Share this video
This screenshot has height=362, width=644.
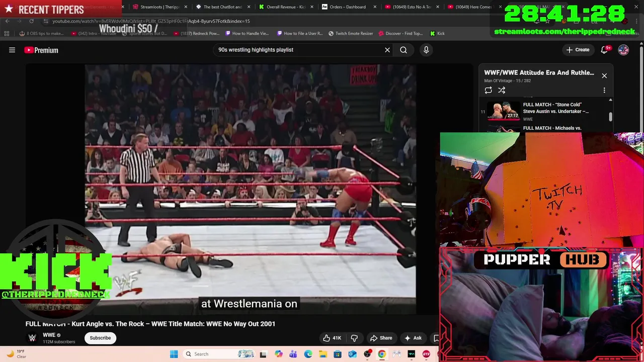pyautogui.click(x=381, y=338)
